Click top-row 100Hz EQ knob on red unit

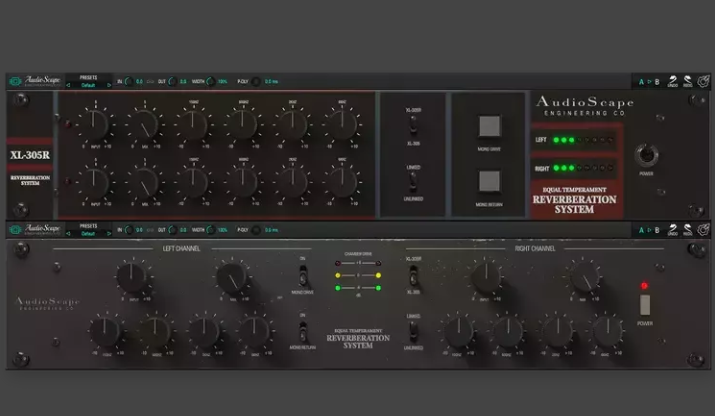[193, 123]
